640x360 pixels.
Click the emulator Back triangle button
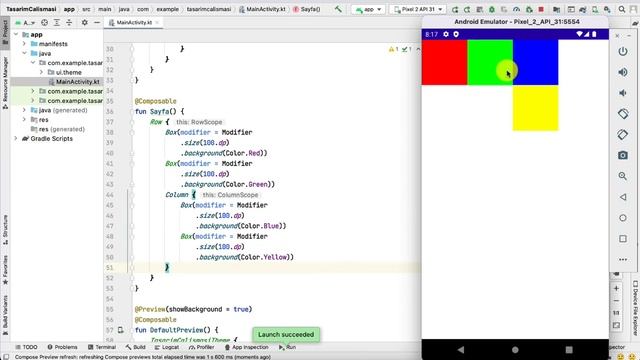(623, 197)
